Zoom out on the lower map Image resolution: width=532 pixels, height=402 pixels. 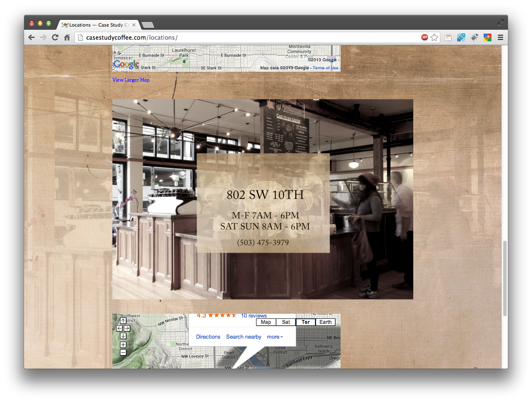pyautogui.click(x=123, y=352)
